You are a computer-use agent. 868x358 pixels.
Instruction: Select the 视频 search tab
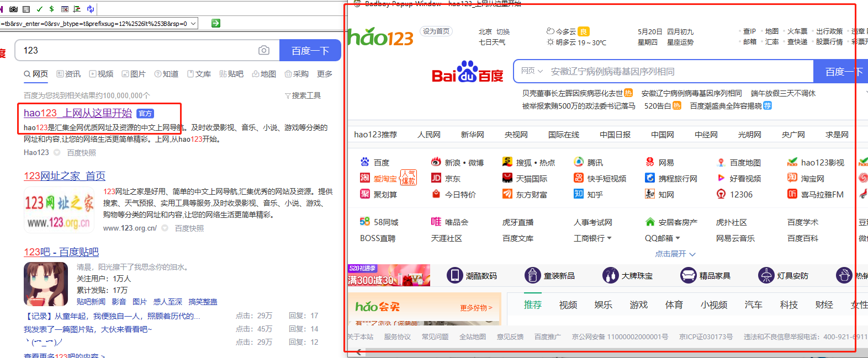(x=101, y=74)
